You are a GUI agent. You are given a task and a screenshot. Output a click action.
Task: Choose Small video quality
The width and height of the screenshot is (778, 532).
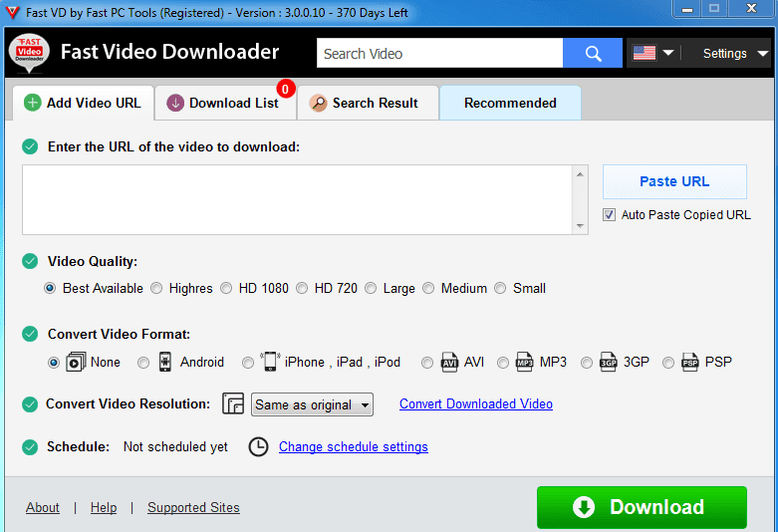pos(500,288)
